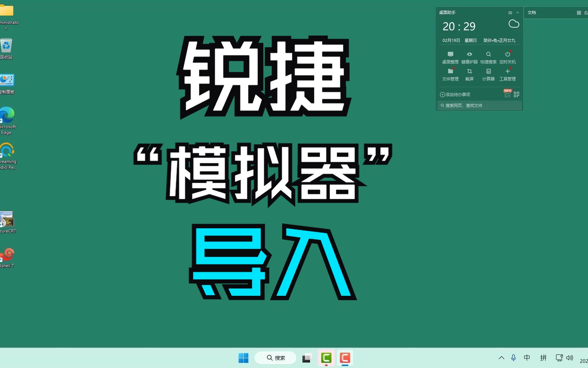The width and height of the screenshot is (588, 368).
Task: Open 快捷搜索 quick search tool
Action: click(488, 58)
